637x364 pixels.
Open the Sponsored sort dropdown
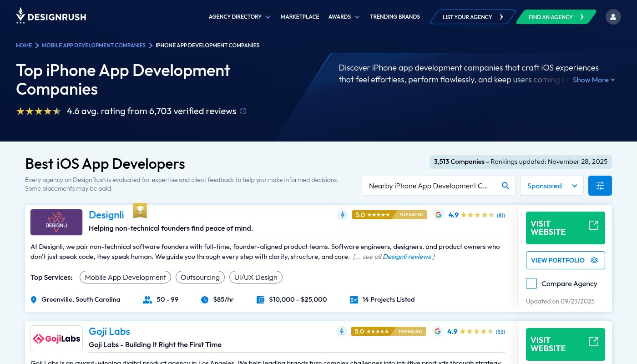tap(551, 186)
